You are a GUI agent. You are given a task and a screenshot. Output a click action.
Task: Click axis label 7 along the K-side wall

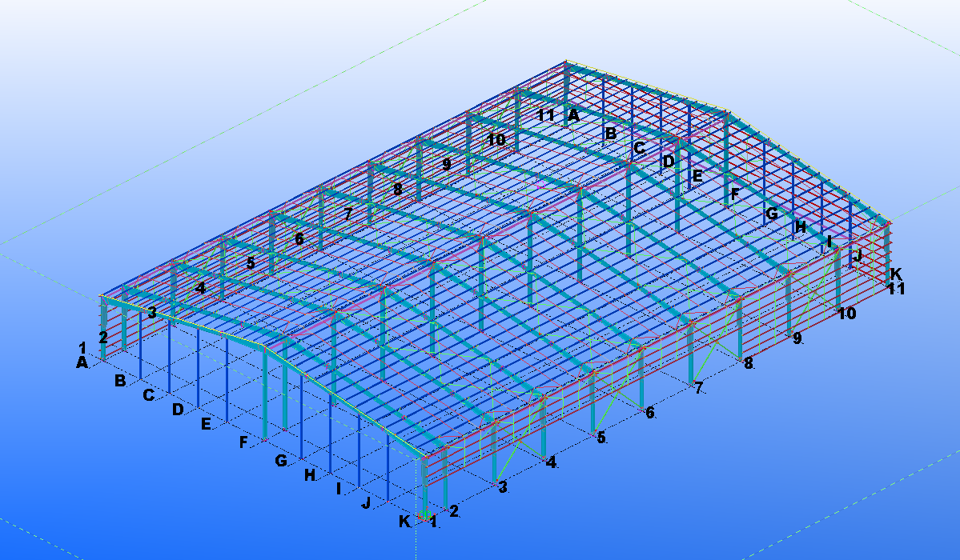pyautogui.click(x=698, y=388)
